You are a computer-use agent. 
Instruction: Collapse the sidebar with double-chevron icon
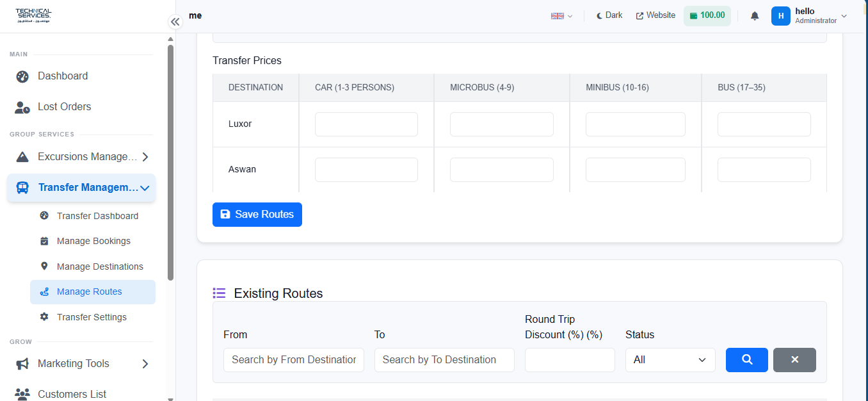coord(175,22)
